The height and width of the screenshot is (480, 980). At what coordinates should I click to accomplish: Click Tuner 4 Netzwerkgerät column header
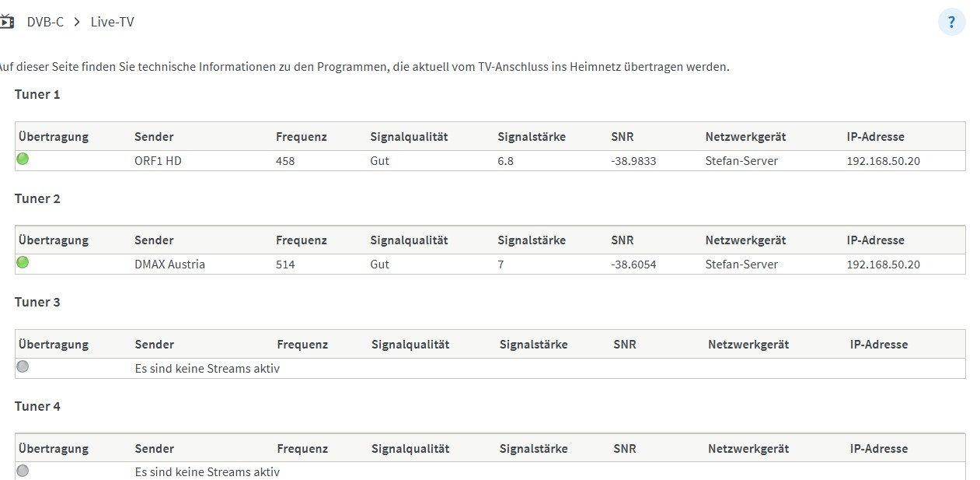pyautogui.click(x=748, y=448)
